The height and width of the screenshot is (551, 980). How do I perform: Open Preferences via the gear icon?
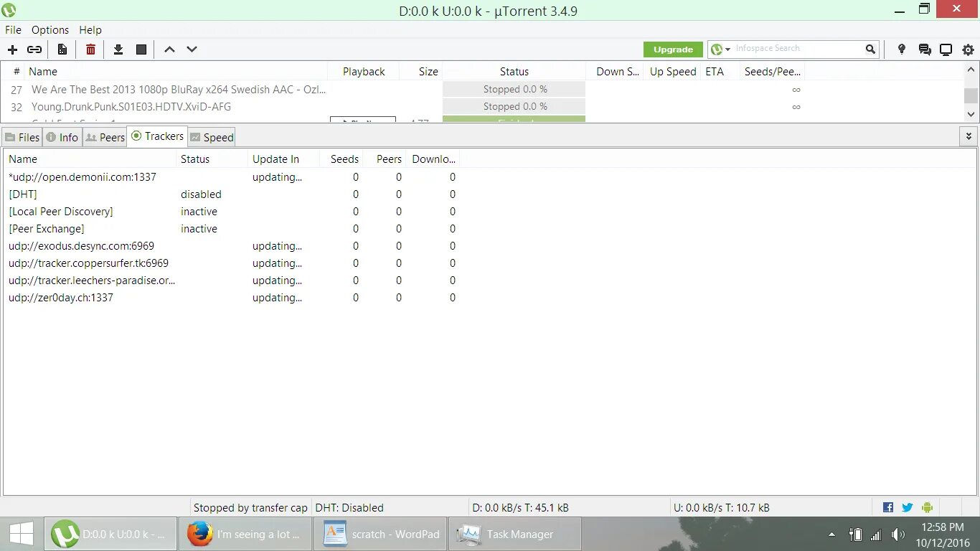[x=968, y=50]
